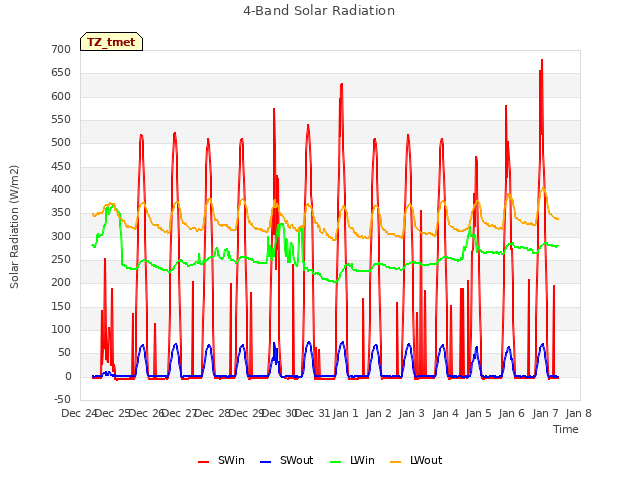Click the 650 y-axis tick label
The width and height of the screenshot is (640, 480).
(x=61, y=73)
